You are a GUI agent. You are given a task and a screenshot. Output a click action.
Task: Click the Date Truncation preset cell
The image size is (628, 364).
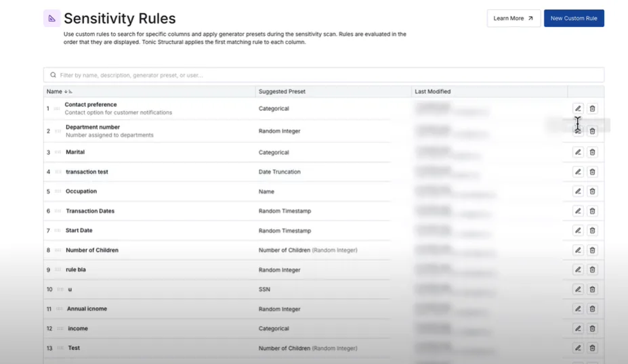point(280,172)
